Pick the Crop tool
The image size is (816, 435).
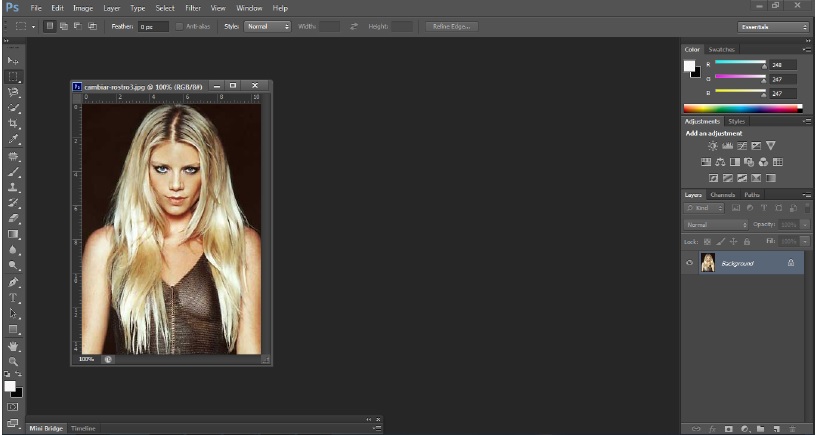click(x=13, y=122)
